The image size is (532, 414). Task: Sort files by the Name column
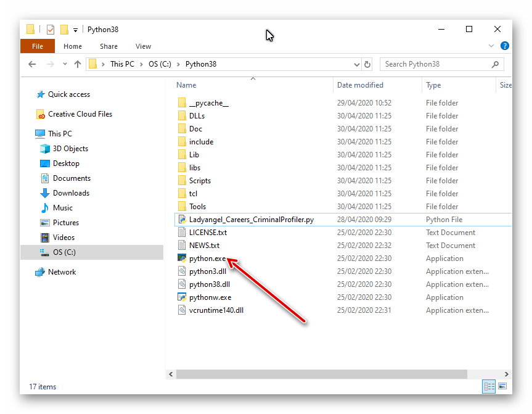186,85
